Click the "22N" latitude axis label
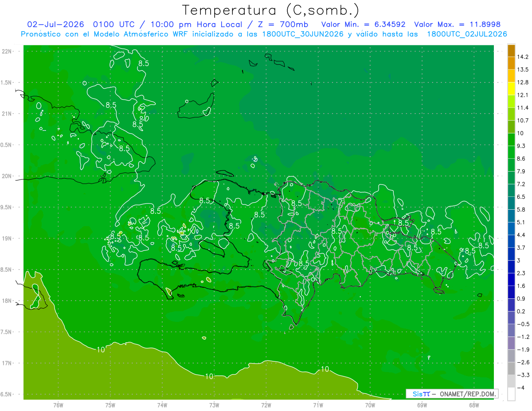Viewport: 532px width, 411px height. pos(7,51)
